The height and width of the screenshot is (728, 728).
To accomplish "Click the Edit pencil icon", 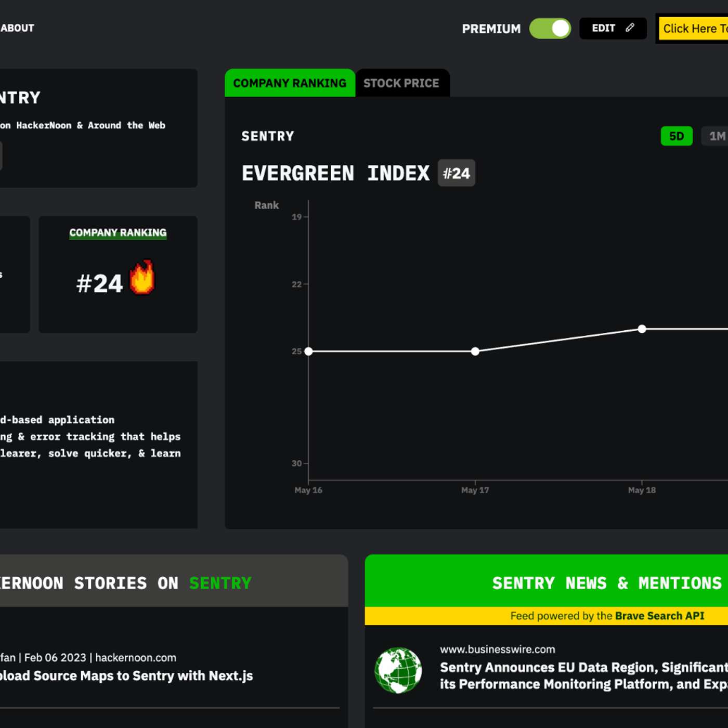I will pyautogui.click(x=630, y=28).
